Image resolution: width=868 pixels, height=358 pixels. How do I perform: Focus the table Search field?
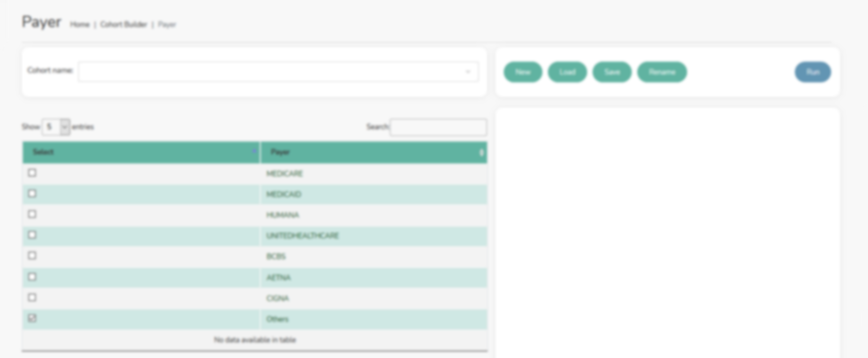(x=438, y=127)
